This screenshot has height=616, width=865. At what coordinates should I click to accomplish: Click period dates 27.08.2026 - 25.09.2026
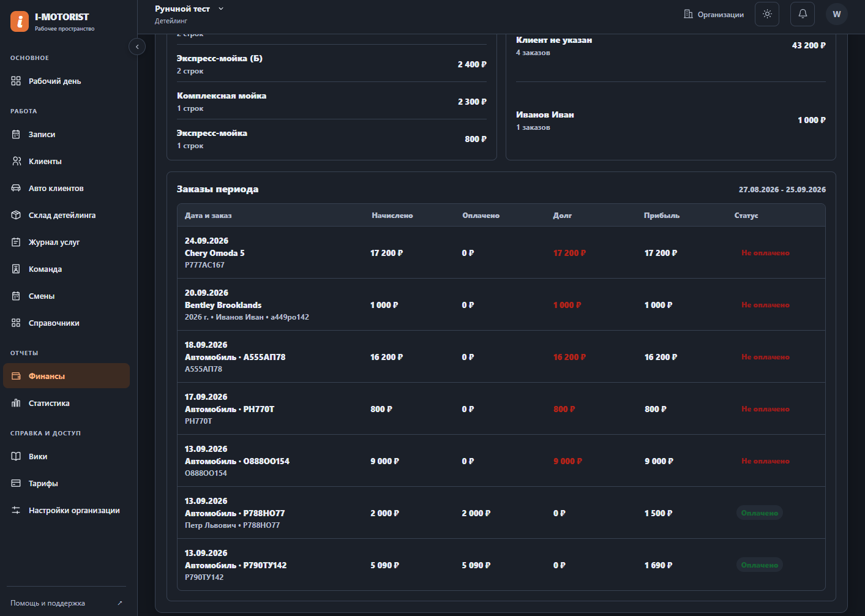coord(782,190)
